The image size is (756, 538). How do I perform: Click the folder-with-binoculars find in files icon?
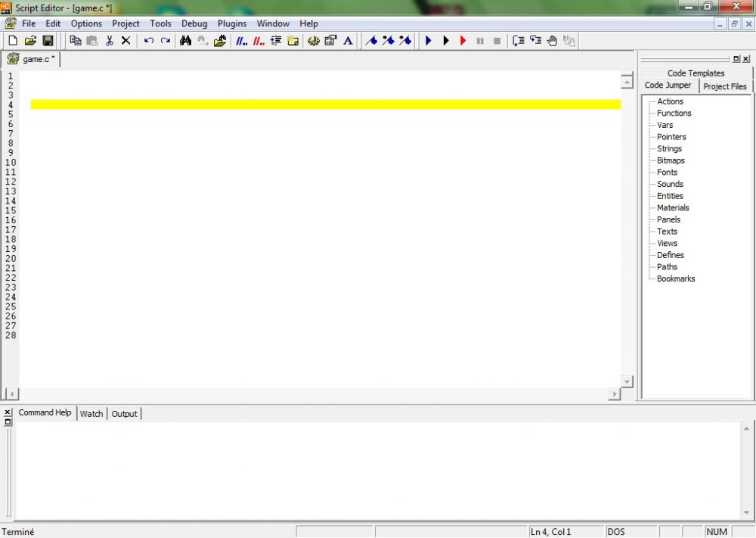(x=220, y=41)
